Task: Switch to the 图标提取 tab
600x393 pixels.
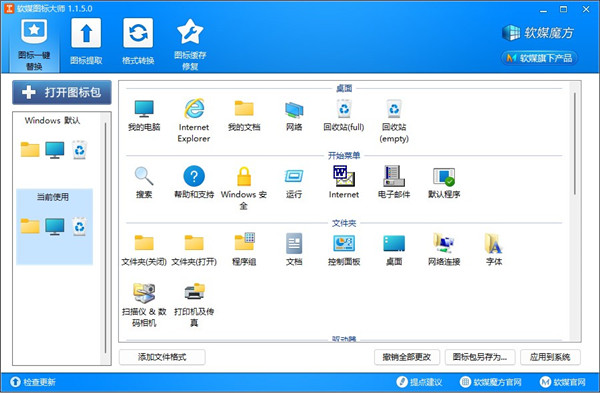Action: tap(86, 42)
